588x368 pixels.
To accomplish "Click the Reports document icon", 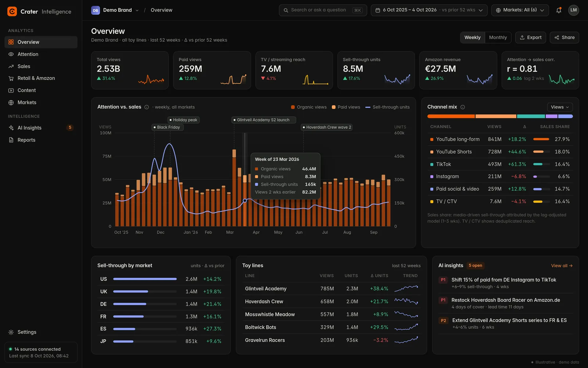I will point(11,140).
